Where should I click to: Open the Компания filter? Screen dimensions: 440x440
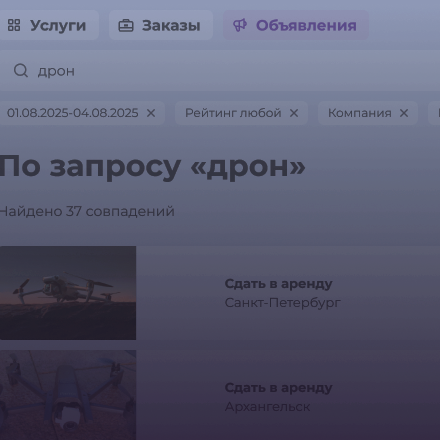point(360,113)
